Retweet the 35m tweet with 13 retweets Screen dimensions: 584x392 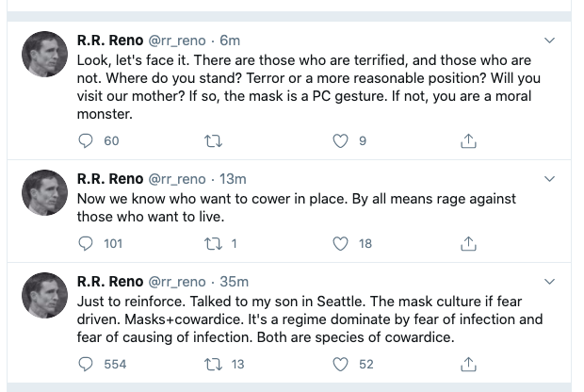pyautogui.click(x=212, y=364)
